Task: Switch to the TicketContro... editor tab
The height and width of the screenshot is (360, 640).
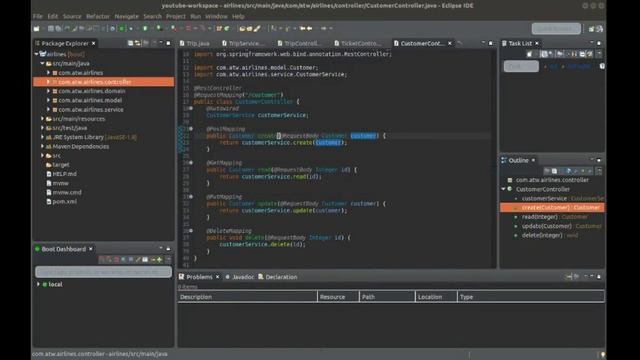Action: tap(358, 43)
